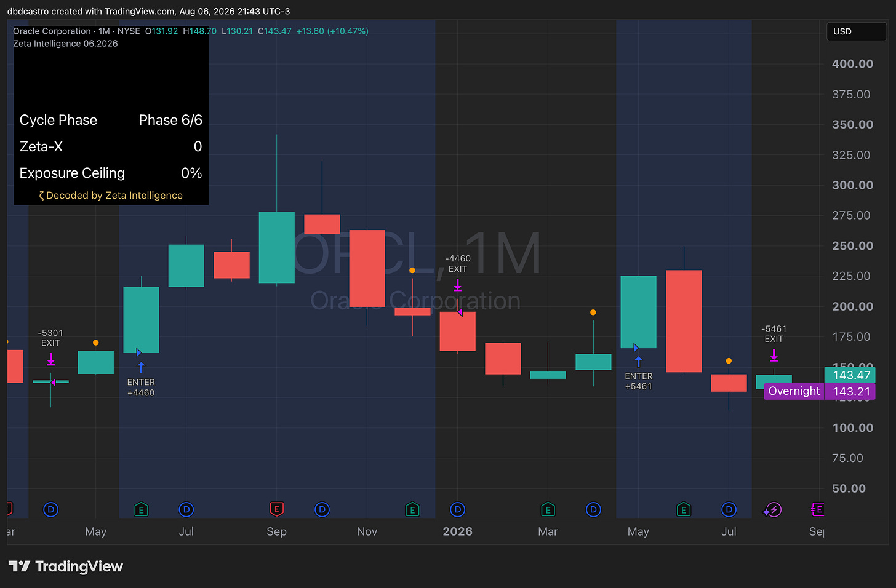Select the tall green September 2025 candle
896x588 pixels.
[x=276, y=247]
